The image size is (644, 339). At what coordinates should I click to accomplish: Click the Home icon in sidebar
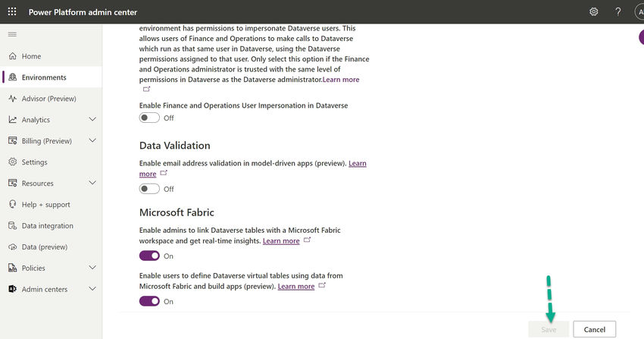tap(14, 56)
